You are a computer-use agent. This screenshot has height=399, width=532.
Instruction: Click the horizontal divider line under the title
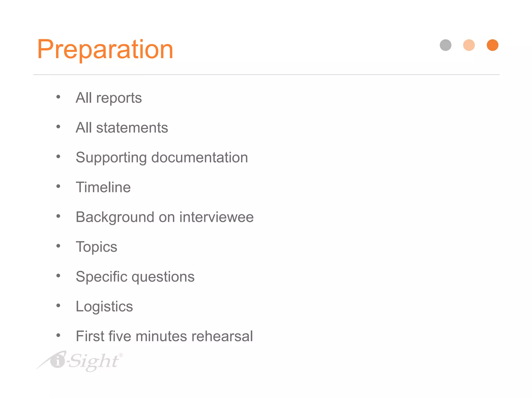click(x=266, y=75)
